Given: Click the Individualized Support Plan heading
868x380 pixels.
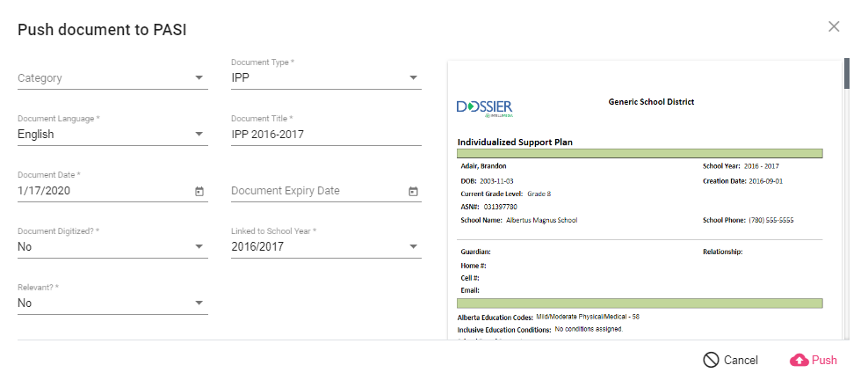Looking at the screenshot, I should [516, 142].
